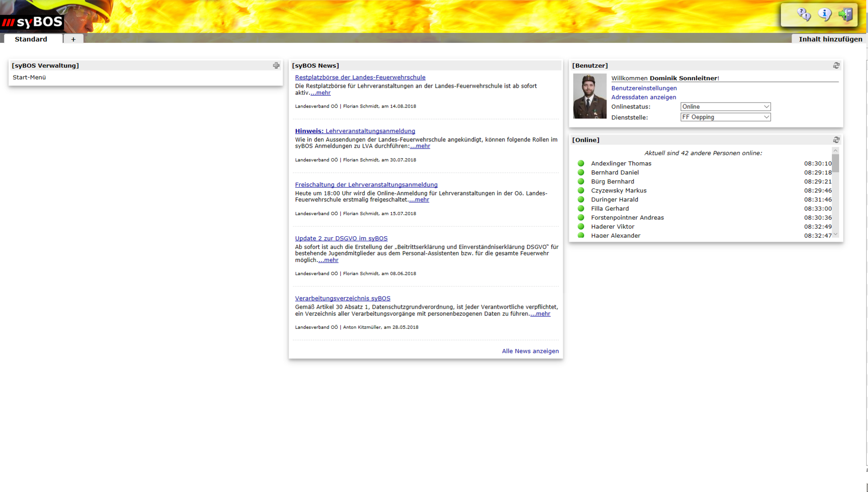Switch to the Standard tab
868x492 pixels.
point(33,39)
